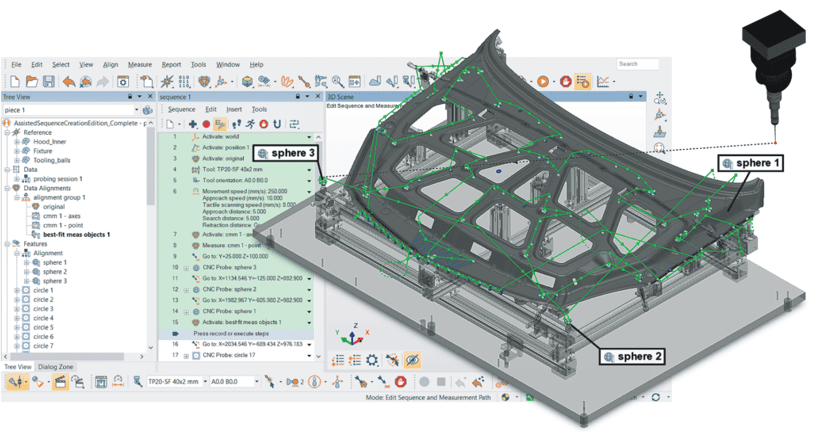Click the snapshot capture icon in main toolbar

coord(123,81)
